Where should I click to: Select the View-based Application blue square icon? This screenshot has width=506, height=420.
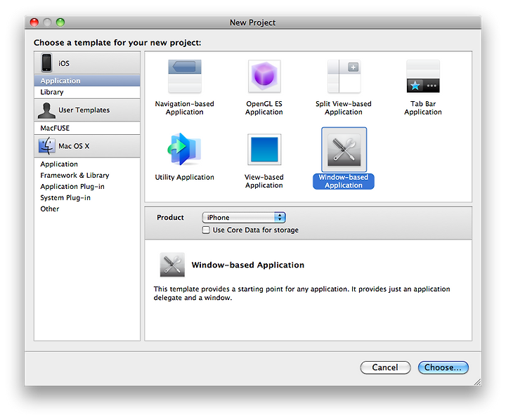[264, 150]
